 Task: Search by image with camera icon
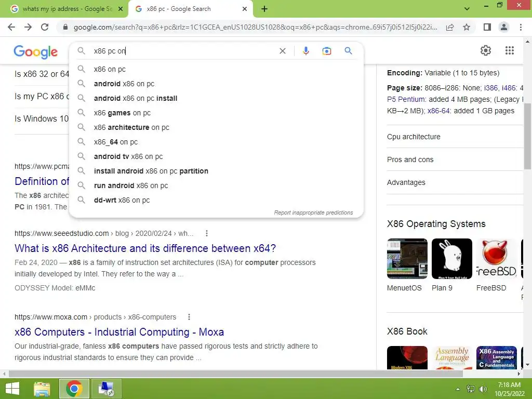point(326,51)
